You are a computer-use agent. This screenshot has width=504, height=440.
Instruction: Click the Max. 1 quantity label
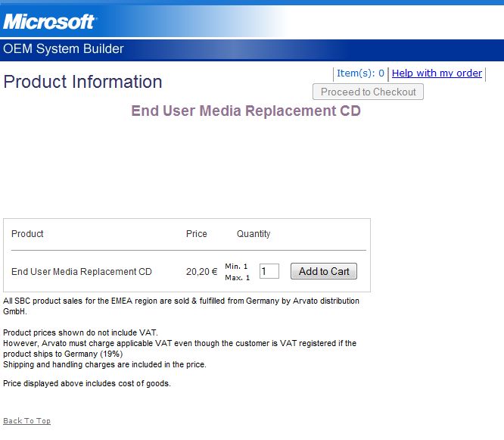click(237, 278)
